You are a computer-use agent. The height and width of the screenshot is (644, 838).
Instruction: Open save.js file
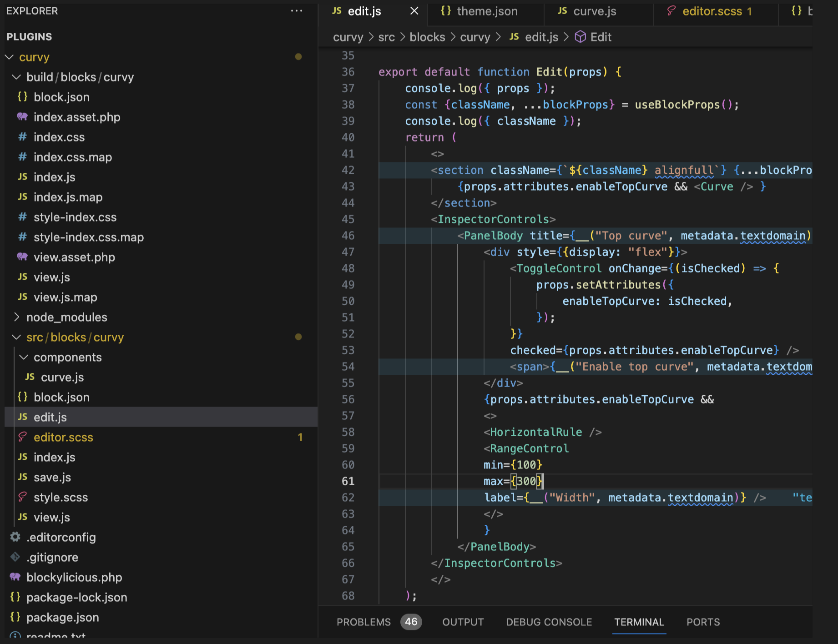pyautogui.click(x=161, y=477)
